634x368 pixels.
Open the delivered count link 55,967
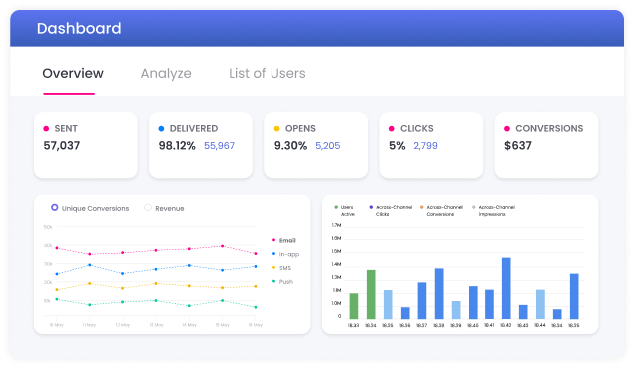(x=220, y=146)
